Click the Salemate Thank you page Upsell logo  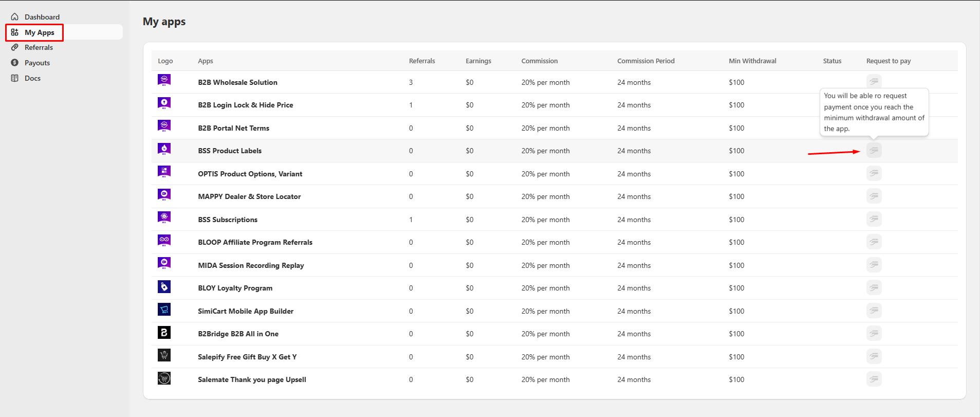click(x=164, y=378)
